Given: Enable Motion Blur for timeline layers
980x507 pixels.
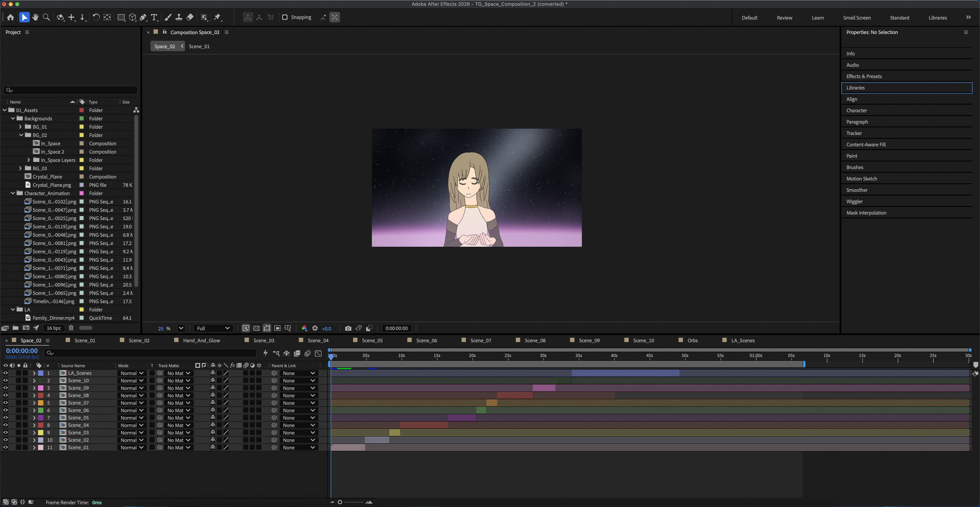Looking at the screenshot, I should (x=308, y=353).
